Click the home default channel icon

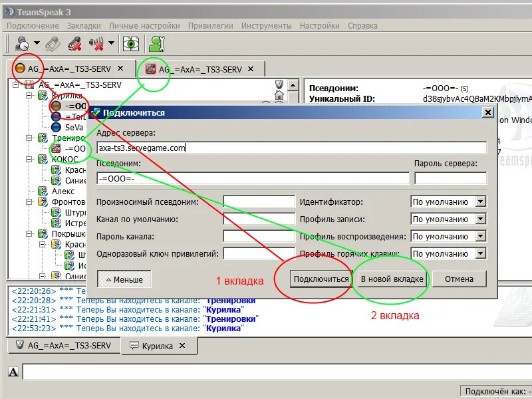pyautogui.click(x=279, y=95)
